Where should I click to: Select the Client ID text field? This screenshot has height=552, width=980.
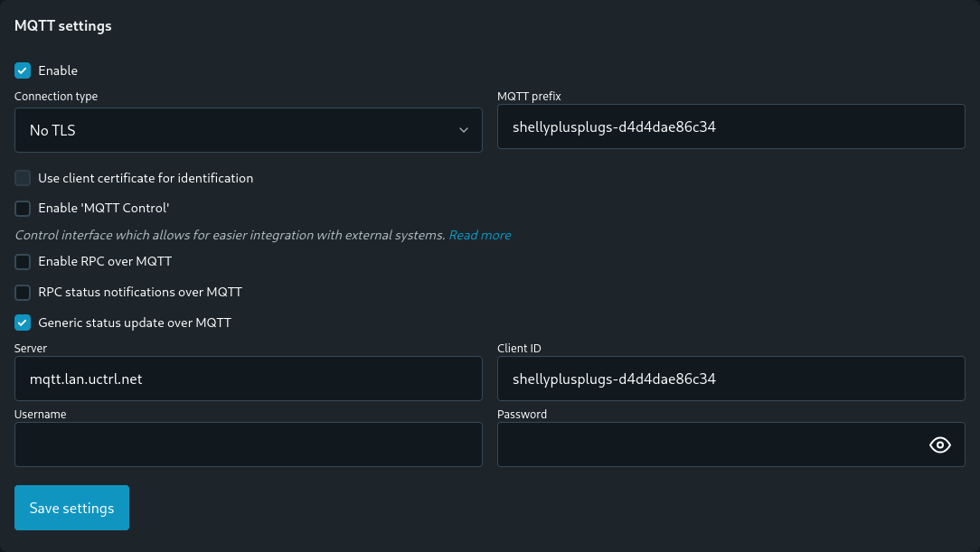click(x=730, y=379)
